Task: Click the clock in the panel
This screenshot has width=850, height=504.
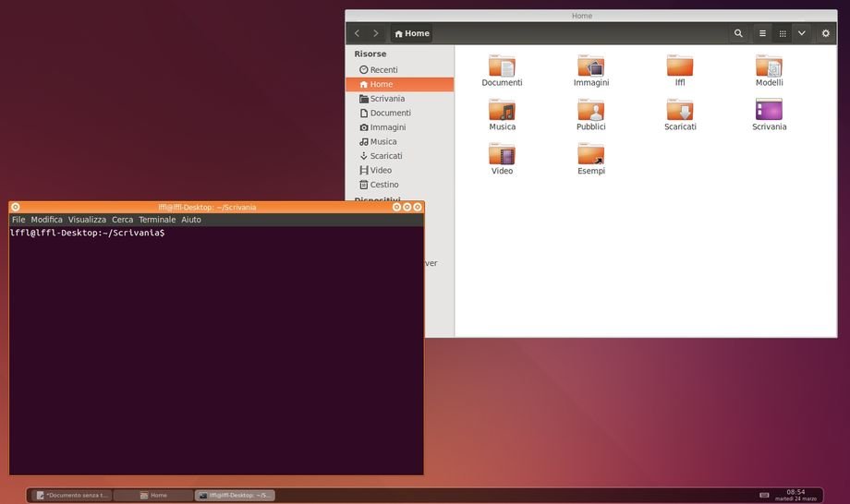Action: 795,495
